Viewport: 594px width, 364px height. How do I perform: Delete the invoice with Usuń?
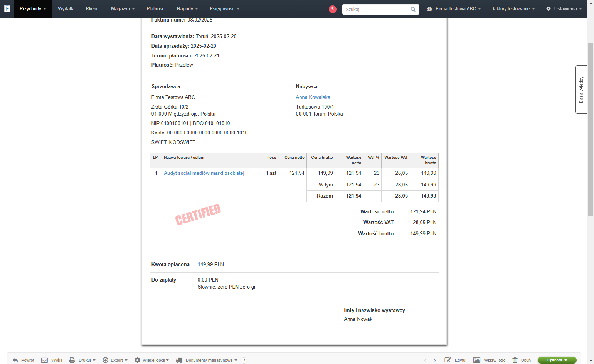point(522,360)
